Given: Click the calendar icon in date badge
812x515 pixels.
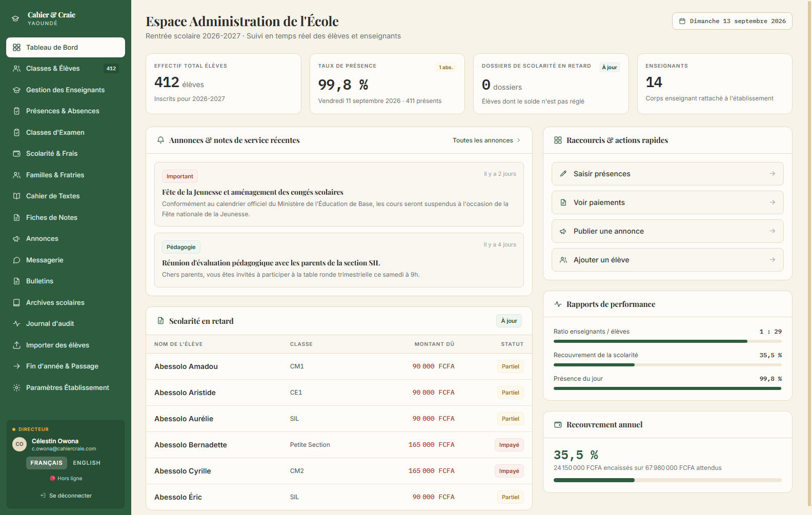Looking at the screenshot, I should click(682, 21).
